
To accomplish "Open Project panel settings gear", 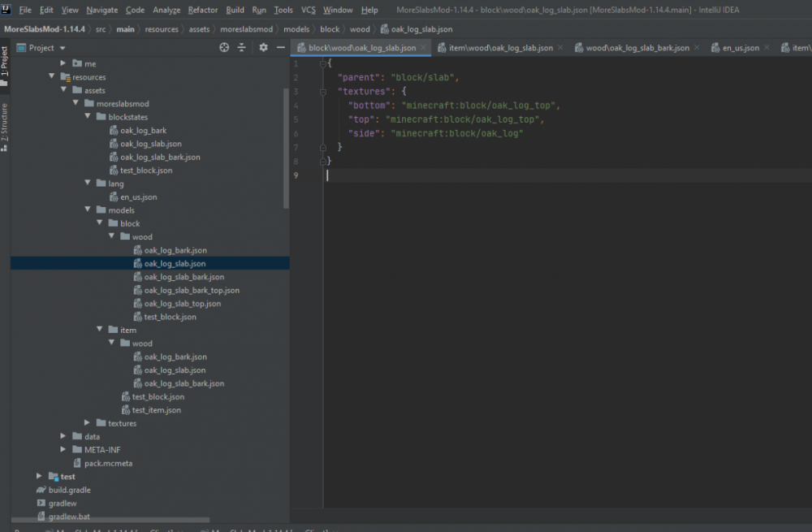I will 264,48.
